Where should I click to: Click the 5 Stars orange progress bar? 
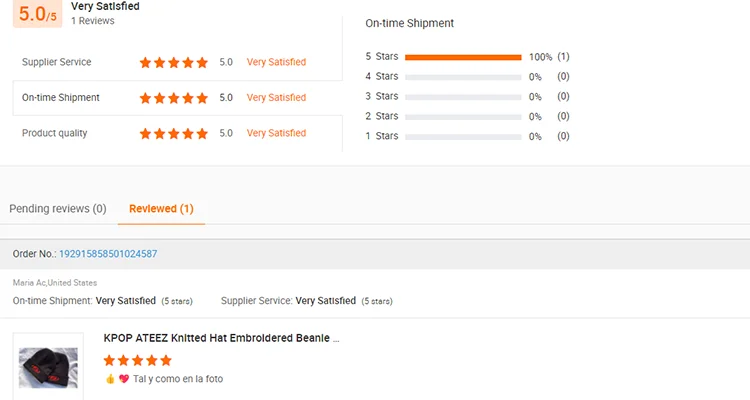click(x=463, y=57)
